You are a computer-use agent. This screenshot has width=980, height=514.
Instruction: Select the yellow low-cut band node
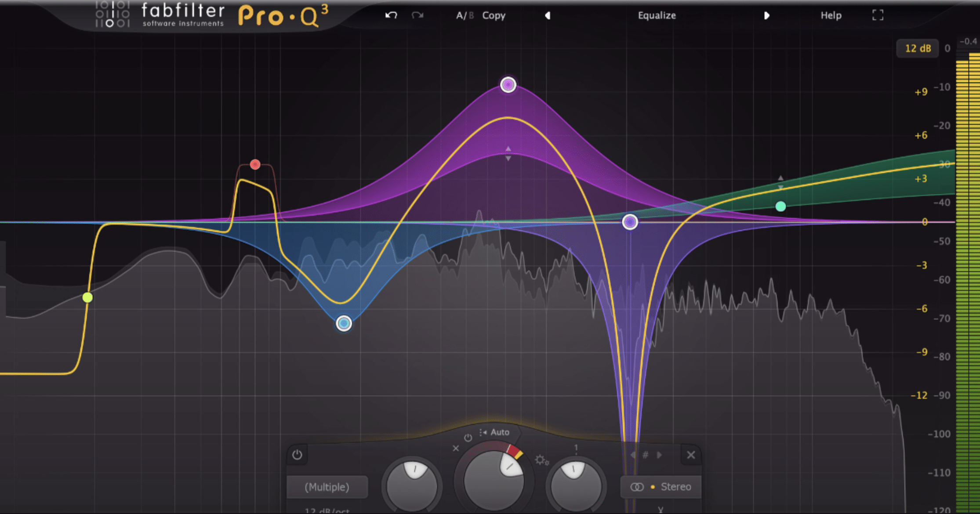click(87, 297)
